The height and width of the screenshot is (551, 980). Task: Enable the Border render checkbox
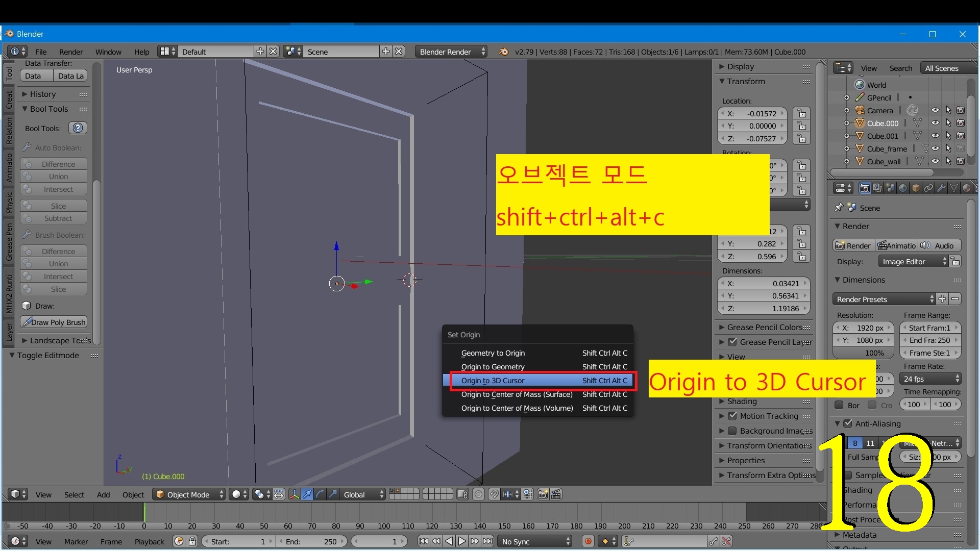pyautogui.click(x=839, y=405)
